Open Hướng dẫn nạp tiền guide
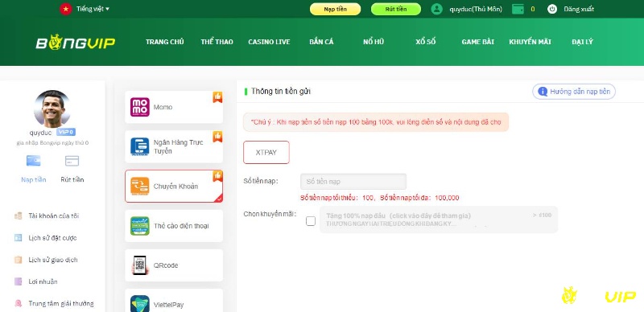The image size is (644, 312). point(574,92)
